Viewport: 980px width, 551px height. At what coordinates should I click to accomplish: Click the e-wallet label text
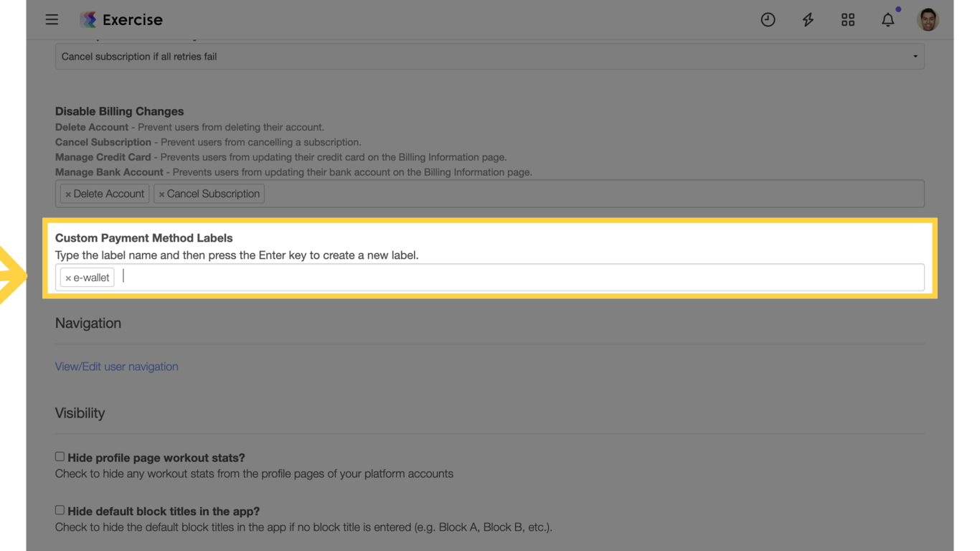92,278
